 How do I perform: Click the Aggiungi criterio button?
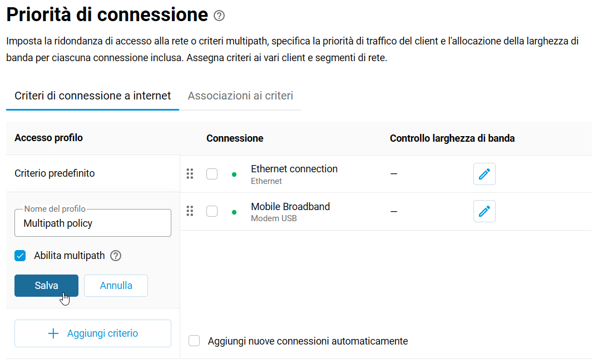coord(93,333)
